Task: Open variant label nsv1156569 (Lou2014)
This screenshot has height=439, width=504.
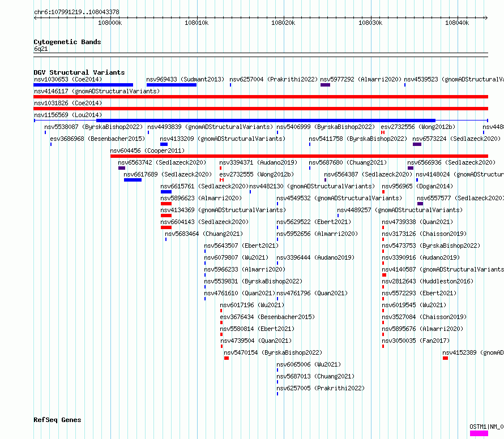Action: point(68,115)
